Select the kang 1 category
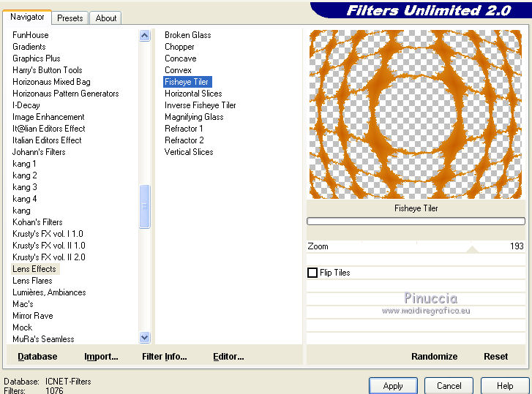The height and width of the screenshot is (394, 532). [x=24, y=164]
